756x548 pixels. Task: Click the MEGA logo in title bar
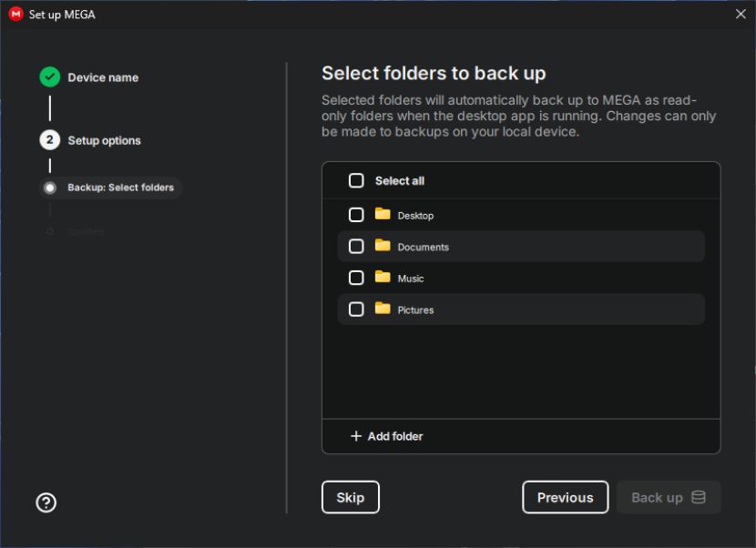click(x=15, y=14)
